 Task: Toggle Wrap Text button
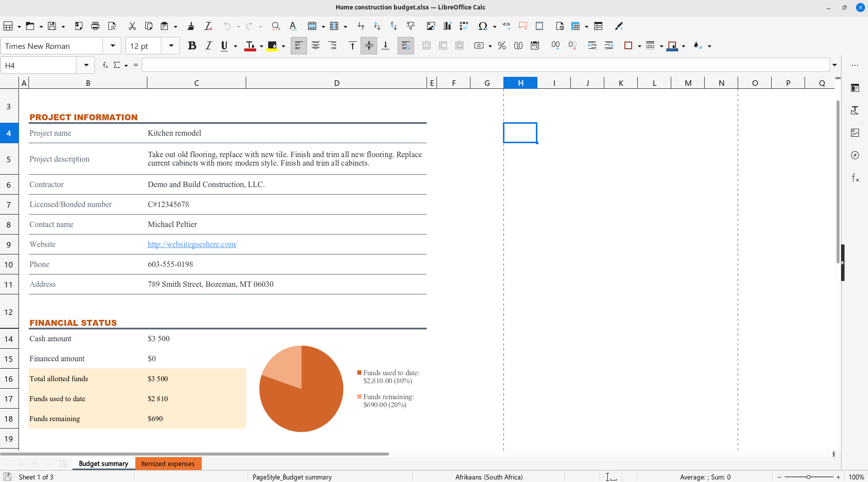pyautogui.click(x=406, y=46)
